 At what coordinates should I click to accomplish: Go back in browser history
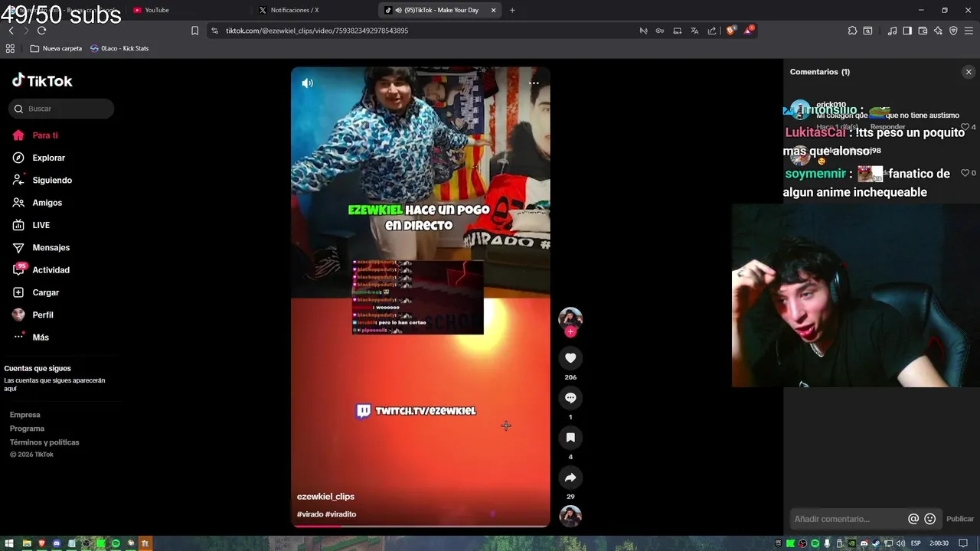pyautogui.click(x=11, y=31)
